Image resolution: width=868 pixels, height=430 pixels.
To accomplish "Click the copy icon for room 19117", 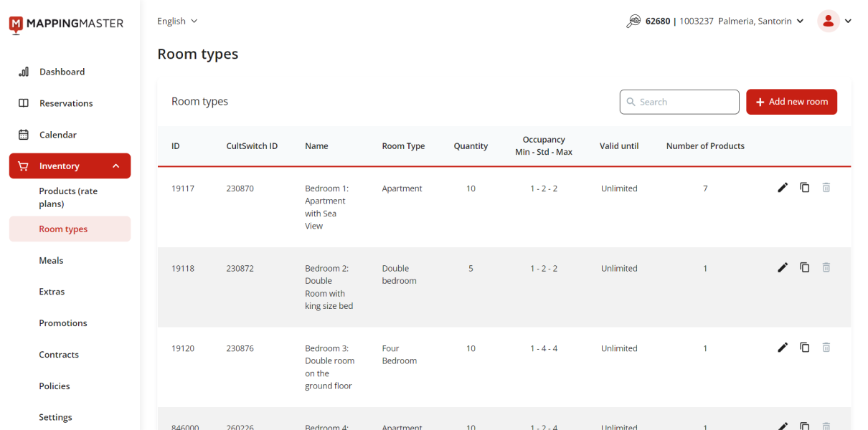I will tap(805, 188).
